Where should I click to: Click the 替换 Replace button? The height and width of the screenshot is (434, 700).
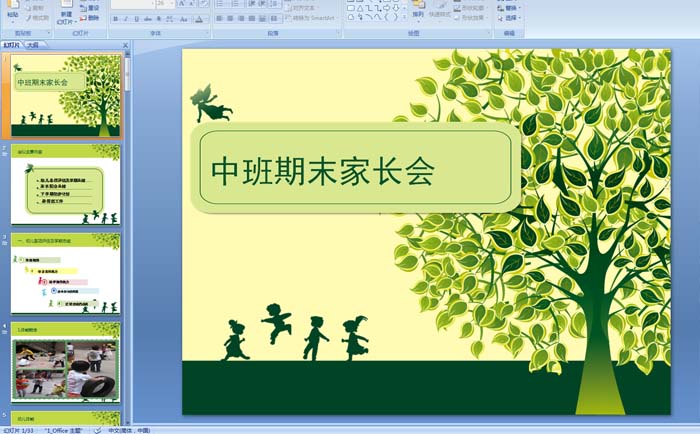click(509, 8)
